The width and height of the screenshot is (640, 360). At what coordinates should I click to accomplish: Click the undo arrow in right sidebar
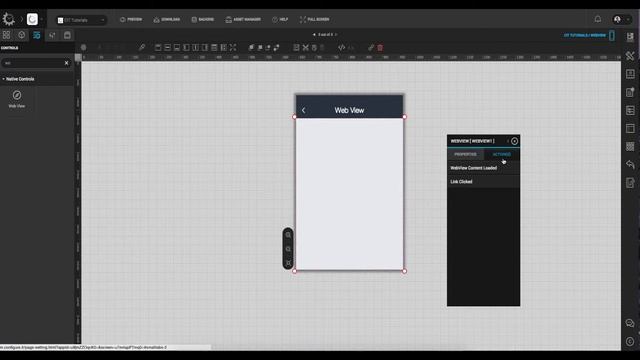pos(630,164)
